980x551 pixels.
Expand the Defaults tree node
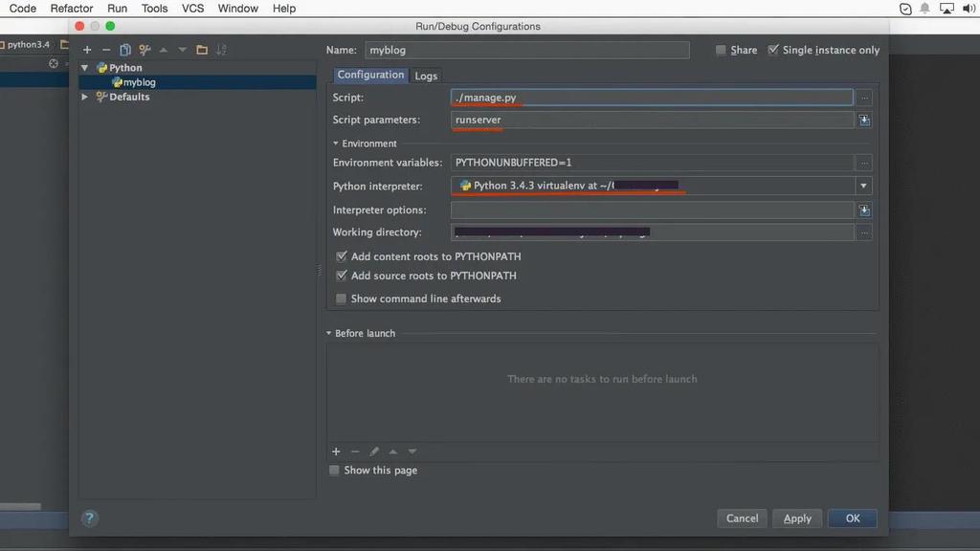tap(83, 97)
